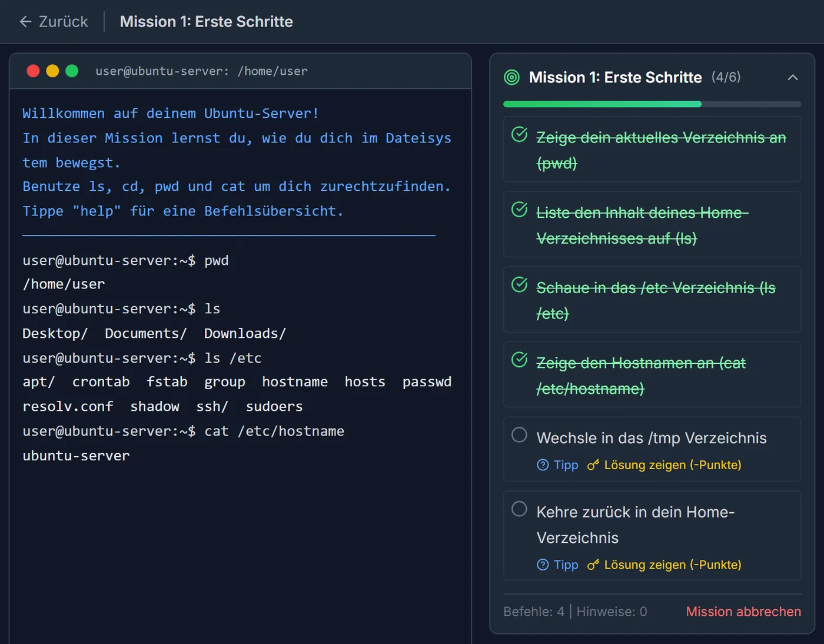824x644 pixels.
Task: Click 'ubuntu-server' output line in terminal
Action: [76, 456]
